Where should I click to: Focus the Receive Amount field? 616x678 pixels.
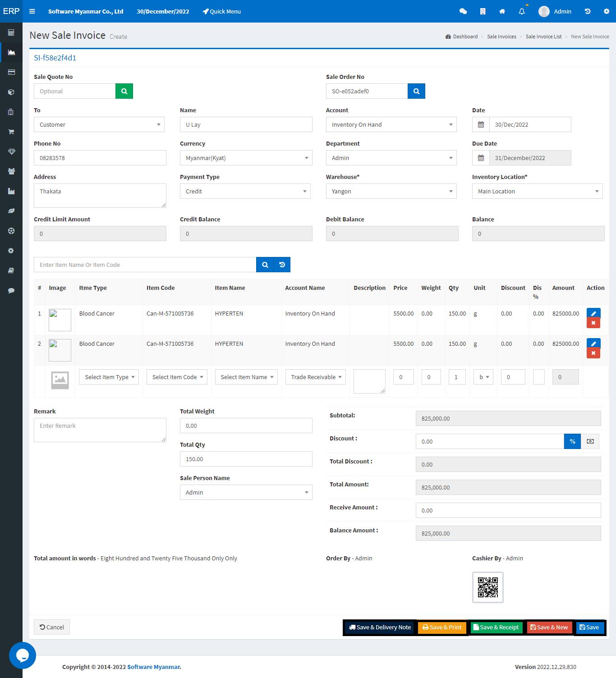click(508, 510)
